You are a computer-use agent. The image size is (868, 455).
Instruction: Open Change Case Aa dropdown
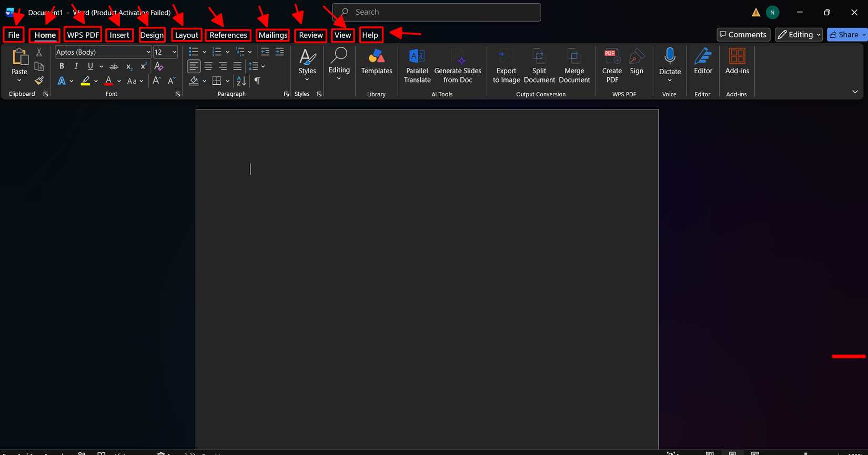coord(135,81)
